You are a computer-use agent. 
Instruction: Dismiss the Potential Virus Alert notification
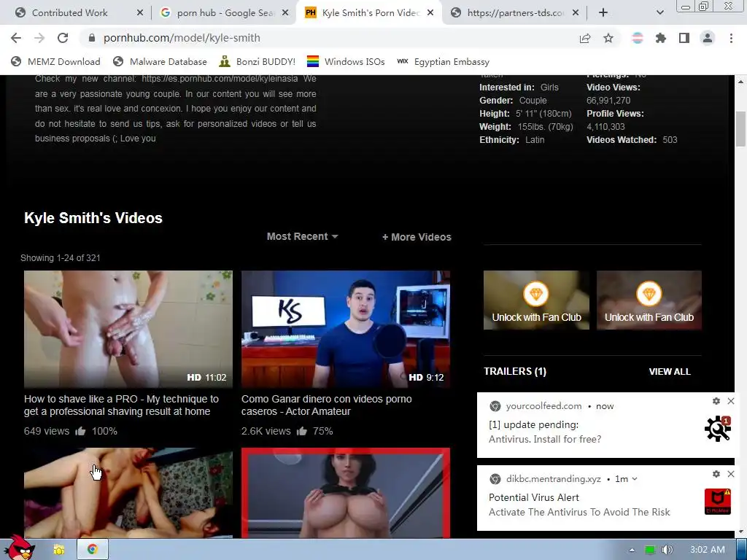[731, 474]
